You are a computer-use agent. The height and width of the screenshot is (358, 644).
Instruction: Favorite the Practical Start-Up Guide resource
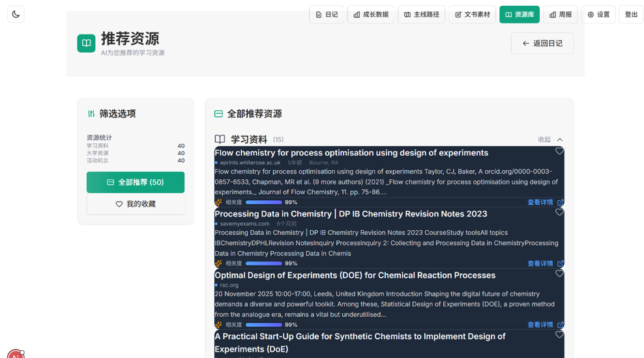click(x=559, y=335)
